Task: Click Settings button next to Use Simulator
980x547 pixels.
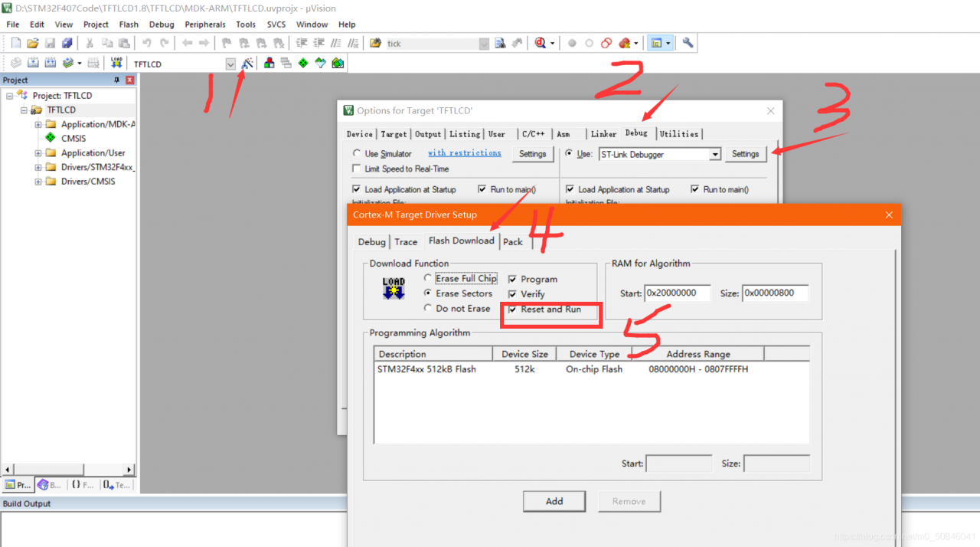Action: [533, 154]
